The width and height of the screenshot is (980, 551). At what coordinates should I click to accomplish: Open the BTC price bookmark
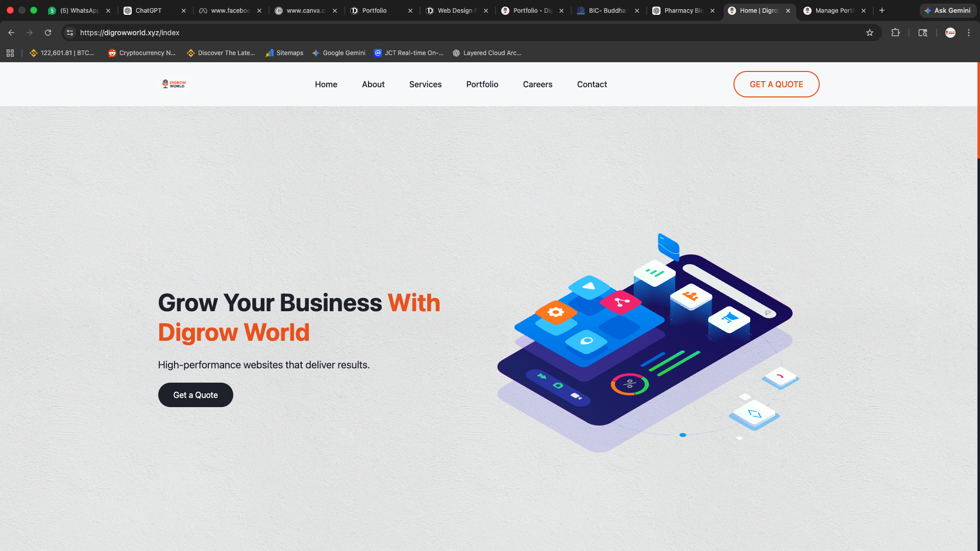coord(62,53)
